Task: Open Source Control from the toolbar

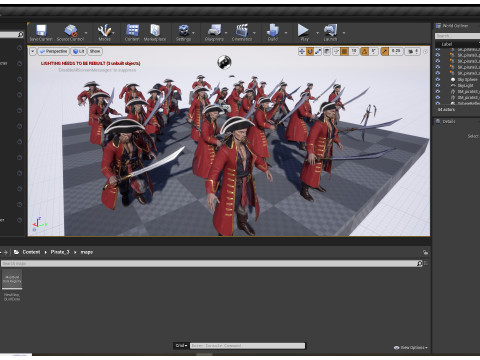Action: pyautogui.click(x=71, y=31)
